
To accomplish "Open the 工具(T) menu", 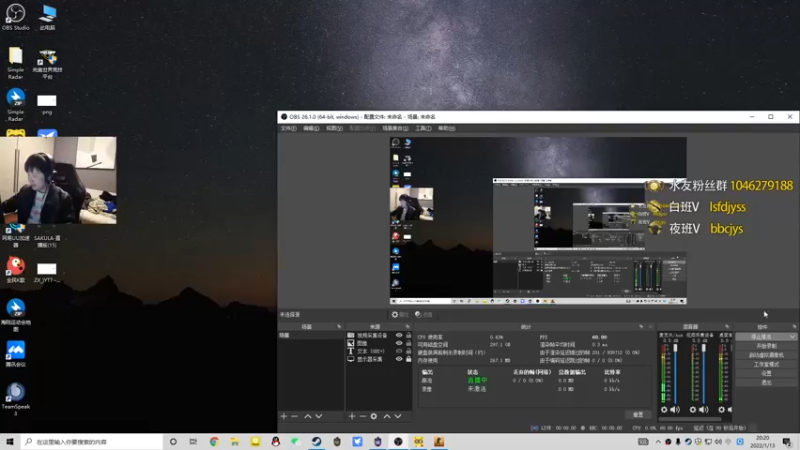I will pyautogui.click(x=423, y=129).
